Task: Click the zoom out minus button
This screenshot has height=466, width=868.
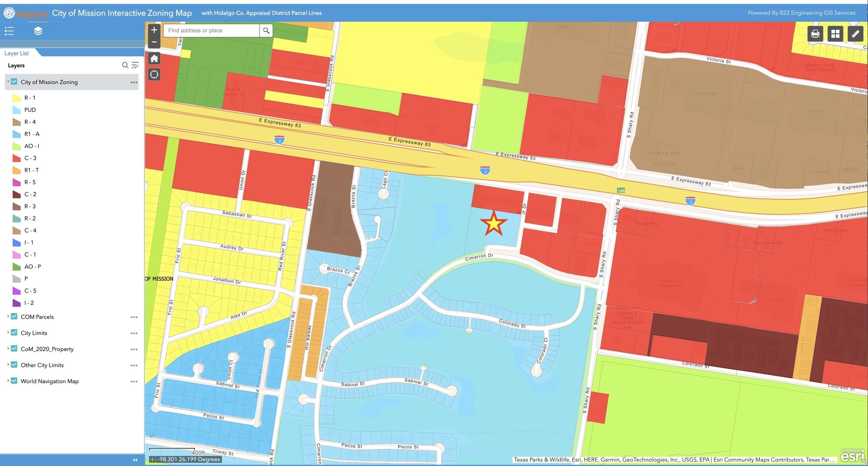Action: (154, 42)
